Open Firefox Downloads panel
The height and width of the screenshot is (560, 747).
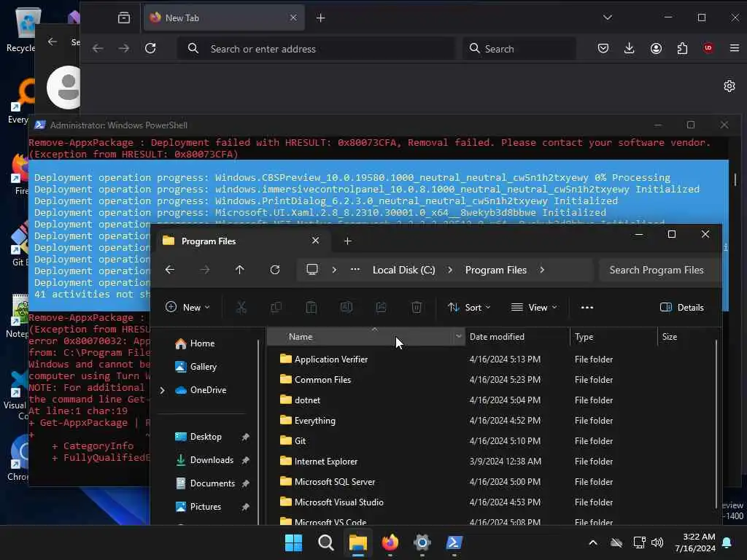pos(630,48)
